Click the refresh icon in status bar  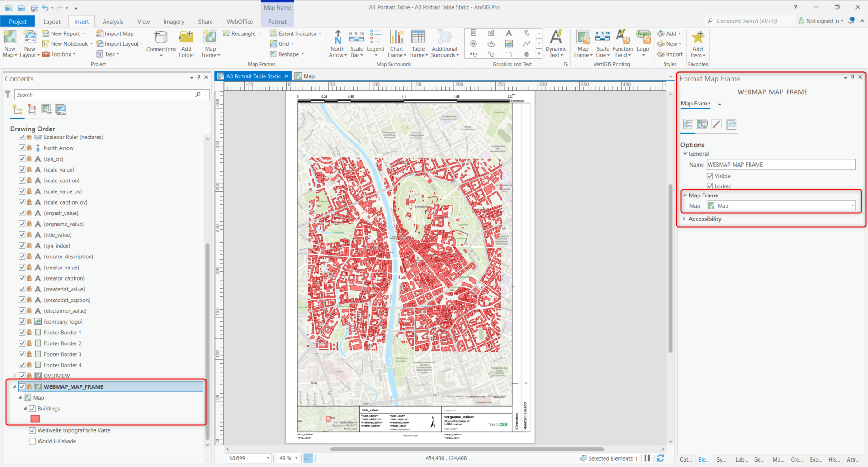tap(660, 458)
